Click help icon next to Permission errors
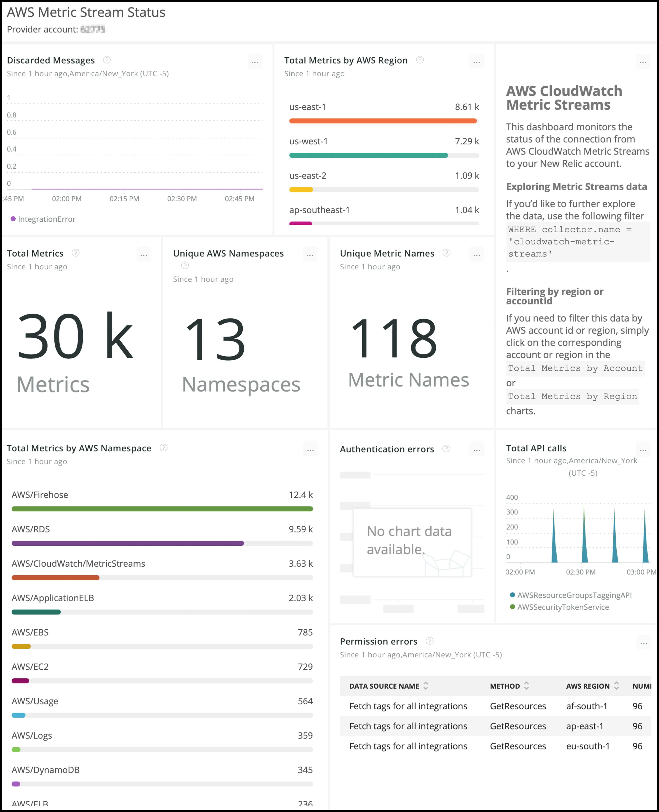This screenshot has height=812, width=659. [429, 641]
